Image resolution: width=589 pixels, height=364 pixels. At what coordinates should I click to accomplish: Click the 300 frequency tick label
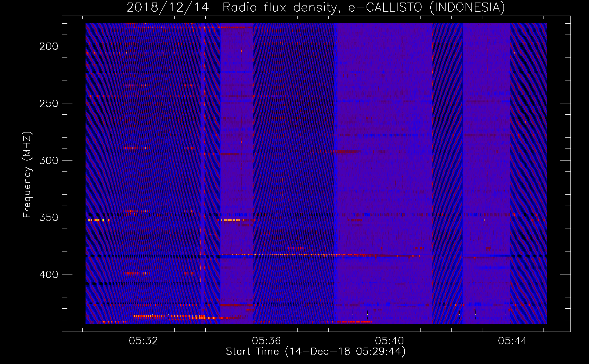click(x=49, y=161)
